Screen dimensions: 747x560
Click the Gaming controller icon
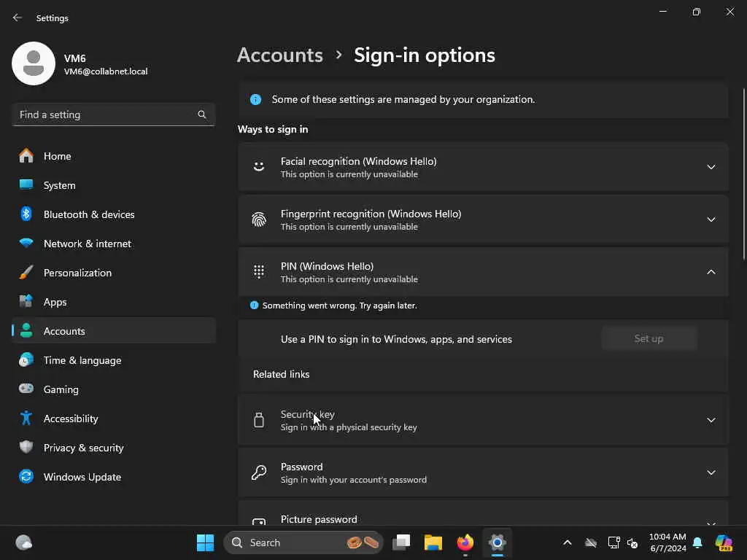(x=26, y=389)
